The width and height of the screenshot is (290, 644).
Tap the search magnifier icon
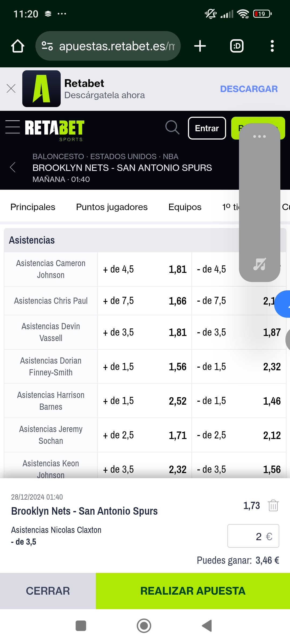tap(172, 127)
